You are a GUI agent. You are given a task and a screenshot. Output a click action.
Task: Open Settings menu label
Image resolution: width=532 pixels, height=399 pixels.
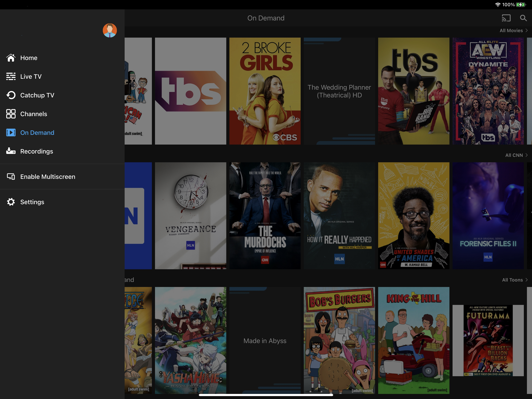point(32,202)
